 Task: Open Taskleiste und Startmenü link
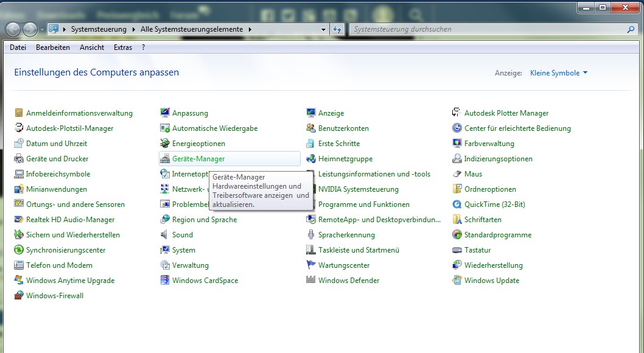359,250
